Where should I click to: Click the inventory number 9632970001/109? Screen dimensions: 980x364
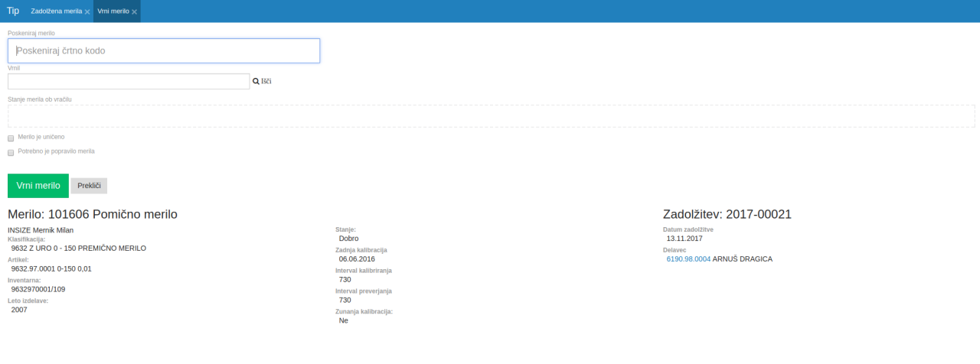click(x=38, y=290)
